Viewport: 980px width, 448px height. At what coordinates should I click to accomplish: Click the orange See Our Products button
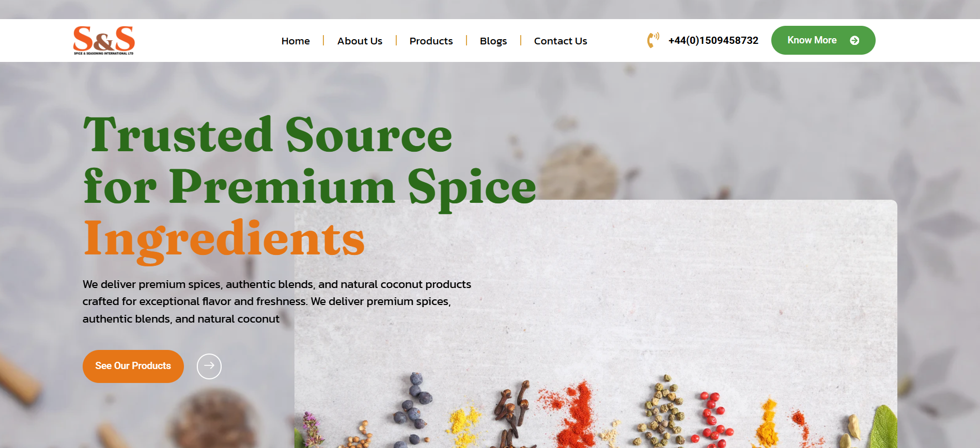click(x=133, y=366)
